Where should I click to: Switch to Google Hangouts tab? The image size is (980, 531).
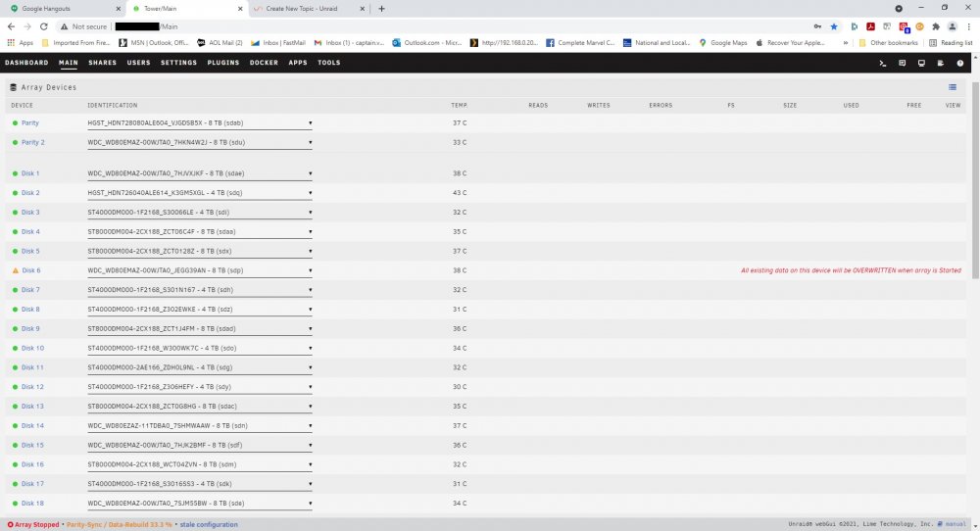point(46,9)
